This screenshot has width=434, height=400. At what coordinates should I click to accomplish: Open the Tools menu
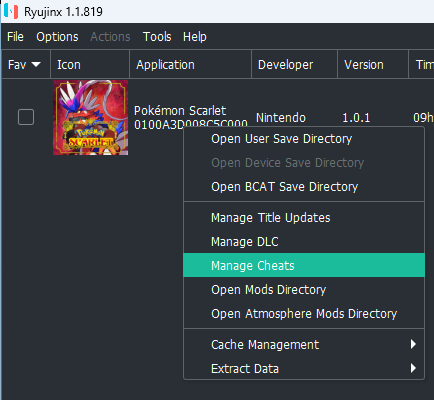pyautogui.click(x=157, y=37)
